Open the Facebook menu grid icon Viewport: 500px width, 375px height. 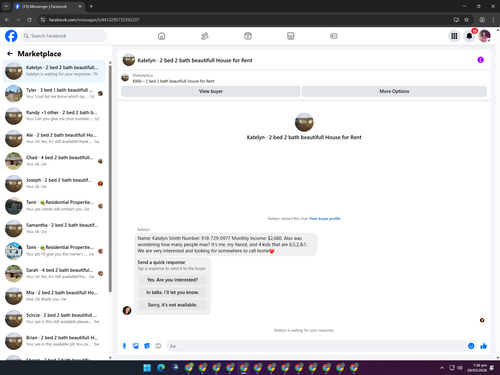(454, 36)
